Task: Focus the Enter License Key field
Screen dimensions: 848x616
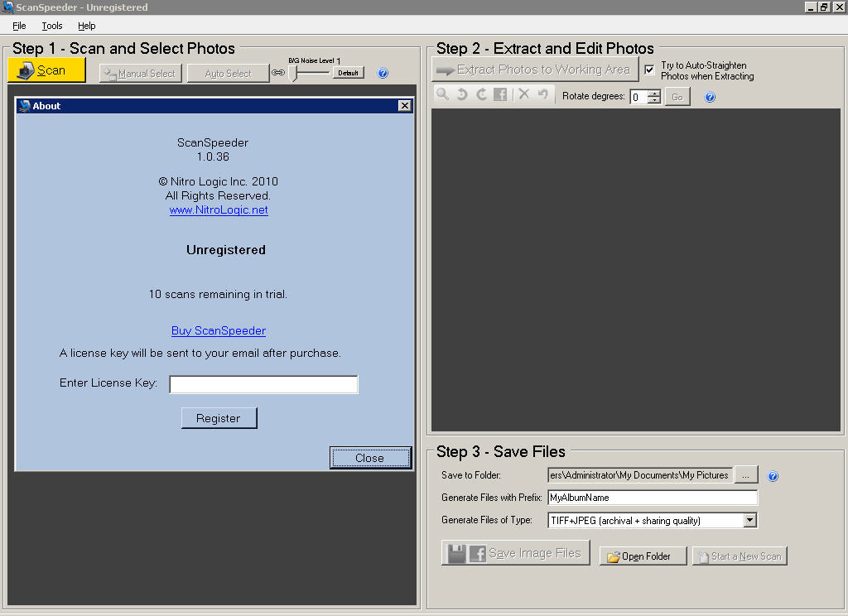Action: click(x=263, y=384)
